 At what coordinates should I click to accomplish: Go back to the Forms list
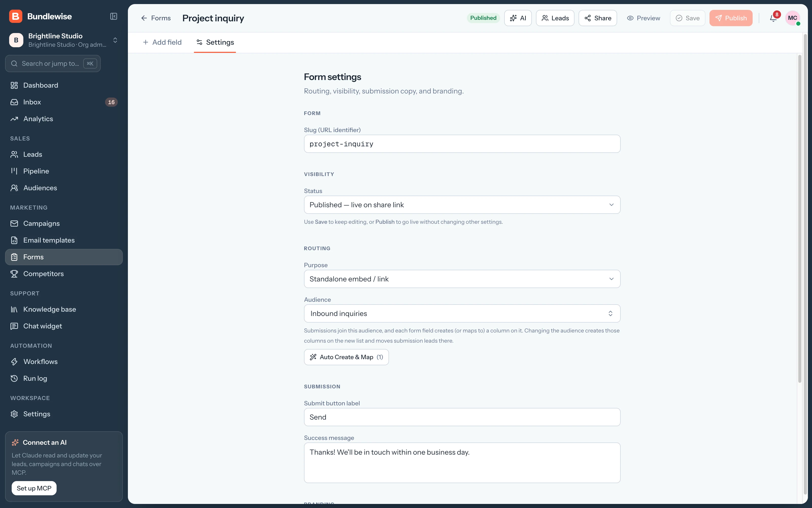coord(156,18)
